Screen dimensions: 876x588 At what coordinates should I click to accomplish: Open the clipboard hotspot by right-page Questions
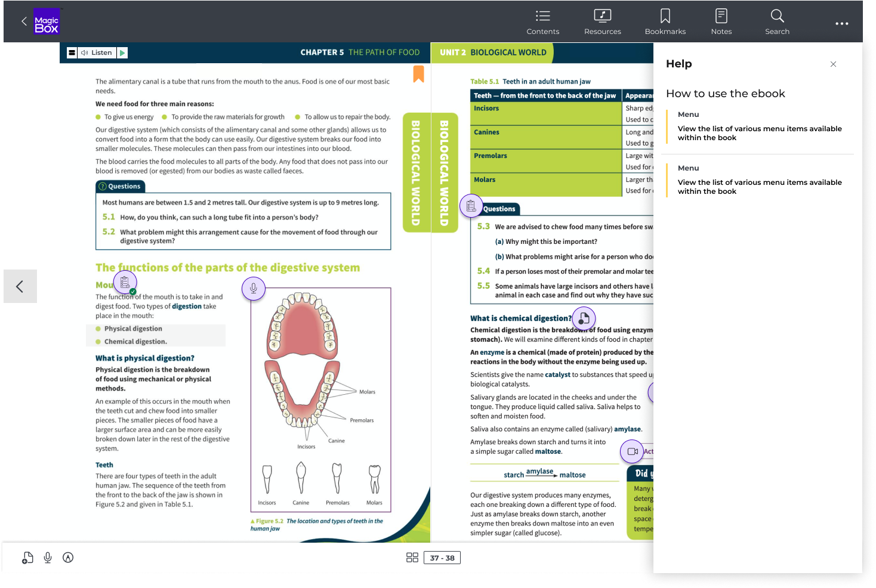(471, 206)
